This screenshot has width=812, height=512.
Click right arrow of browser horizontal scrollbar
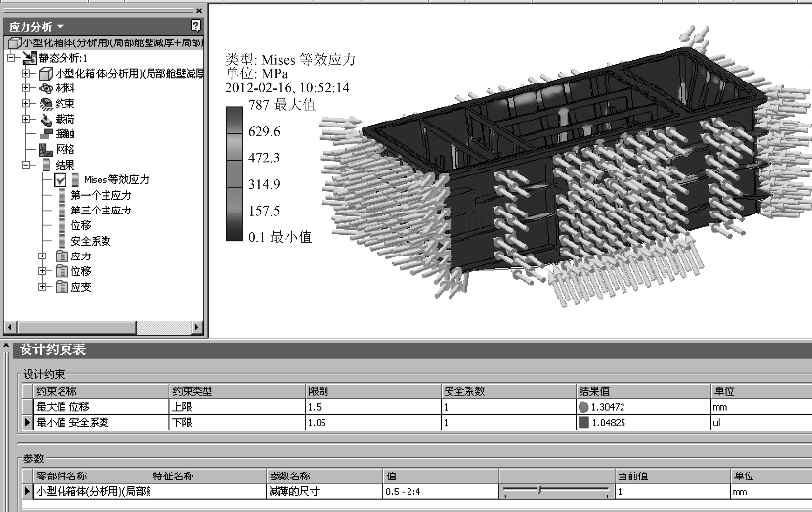coord(197,327)
